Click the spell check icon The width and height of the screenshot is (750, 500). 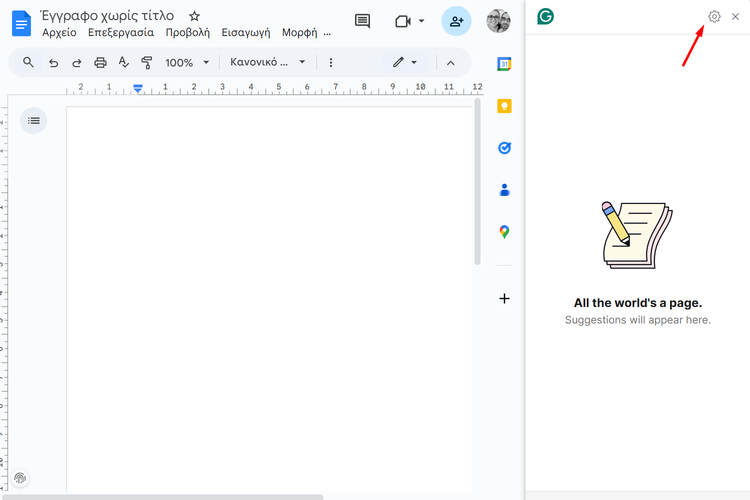click(x=124, y=62)
